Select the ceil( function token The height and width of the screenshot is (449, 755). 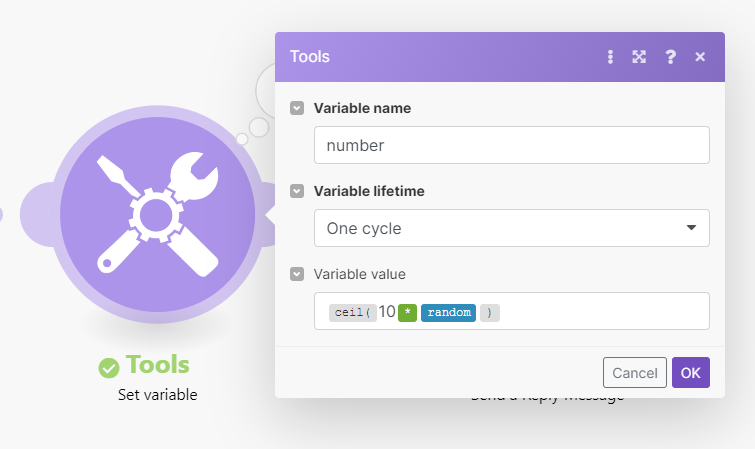pyautogui.click(x=352, y=313)
